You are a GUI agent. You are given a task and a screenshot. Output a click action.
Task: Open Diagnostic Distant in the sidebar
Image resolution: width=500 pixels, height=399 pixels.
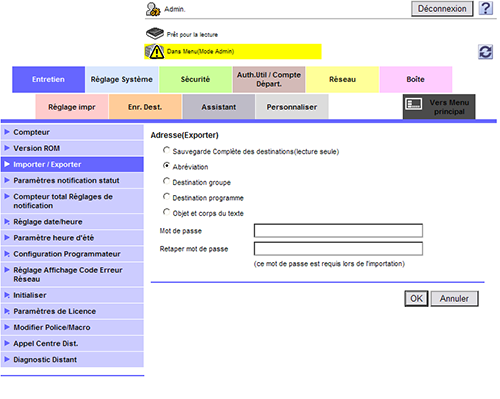[x=72, y=359]
